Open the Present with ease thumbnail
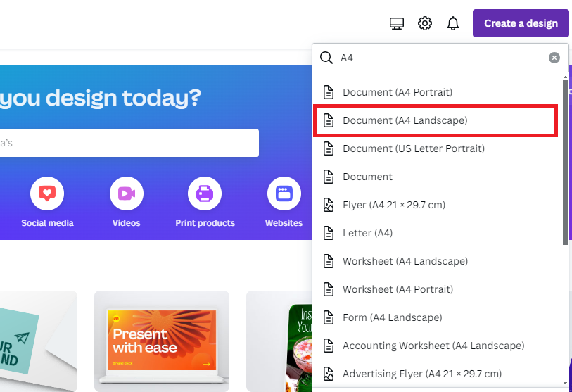This screenshot has height=392, width=572. pyautogui.click(x=162, y=341)
